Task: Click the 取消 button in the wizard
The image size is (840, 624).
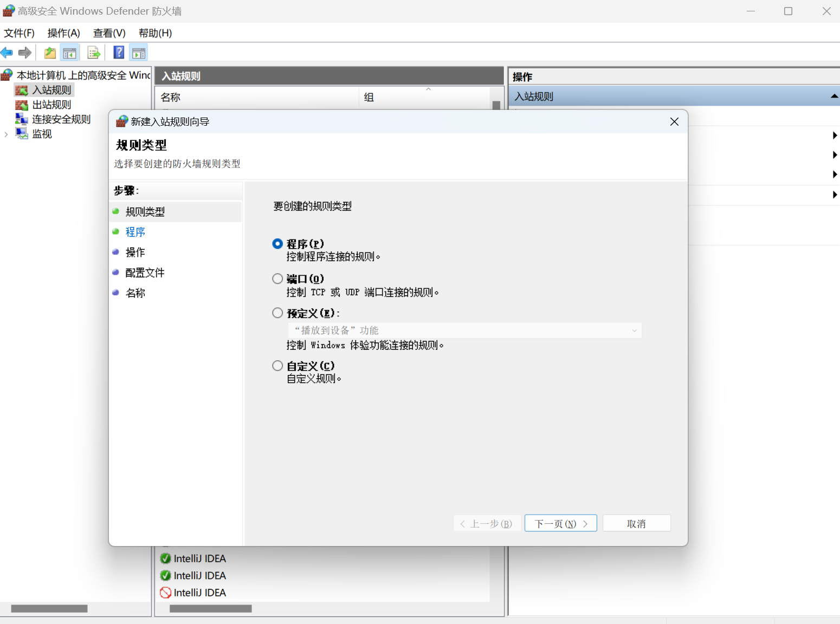Action: click(x=637, y=523)
